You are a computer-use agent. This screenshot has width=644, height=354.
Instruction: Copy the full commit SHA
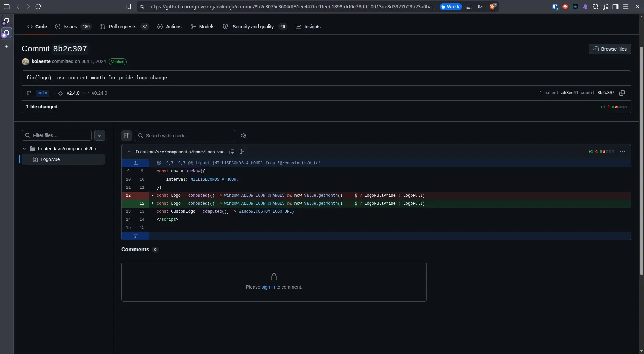click(622, 93)
